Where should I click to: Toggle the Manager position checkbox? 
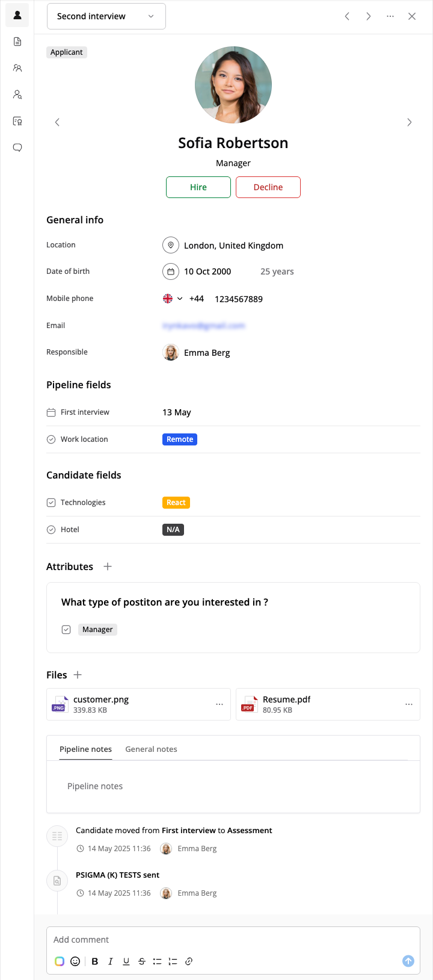coord(66,630)
